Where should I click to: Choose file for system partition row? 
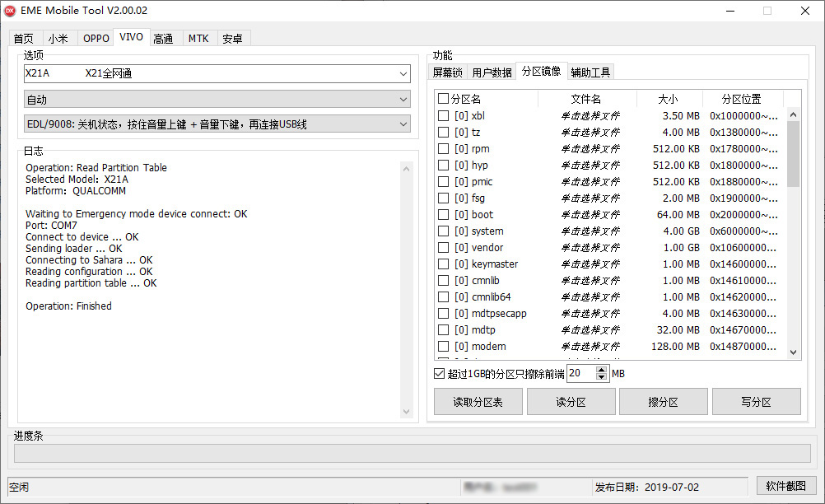coord(590,231)
